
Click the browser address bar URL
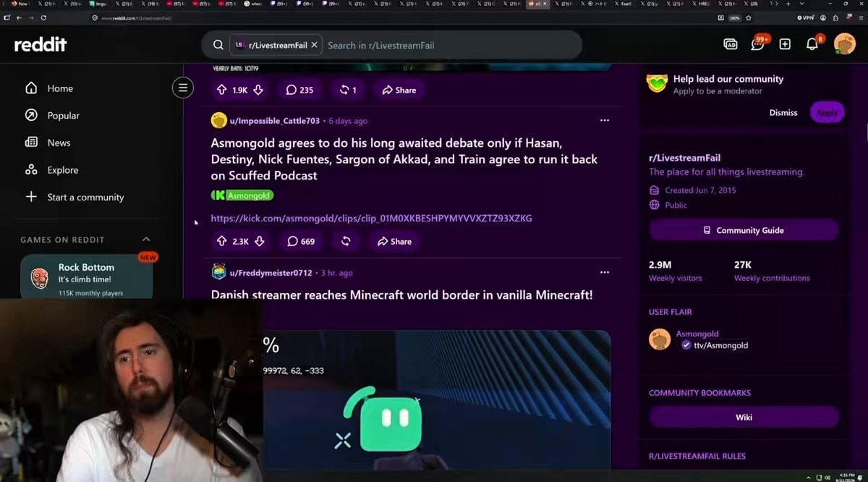point(136,17)
